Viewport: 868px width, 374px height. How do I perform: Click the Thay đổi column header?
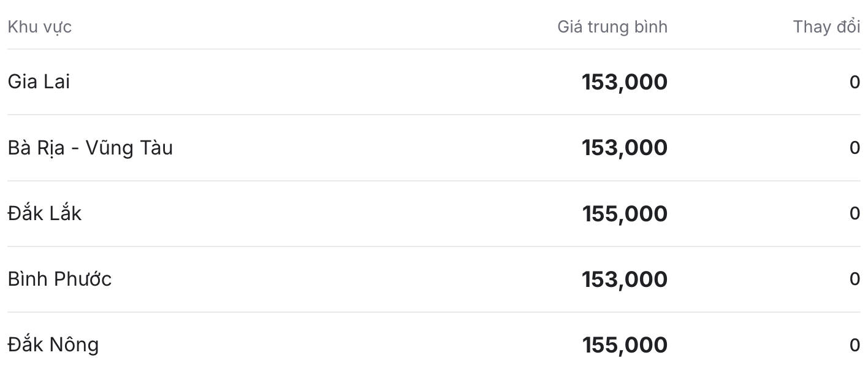tap(826, 27)
